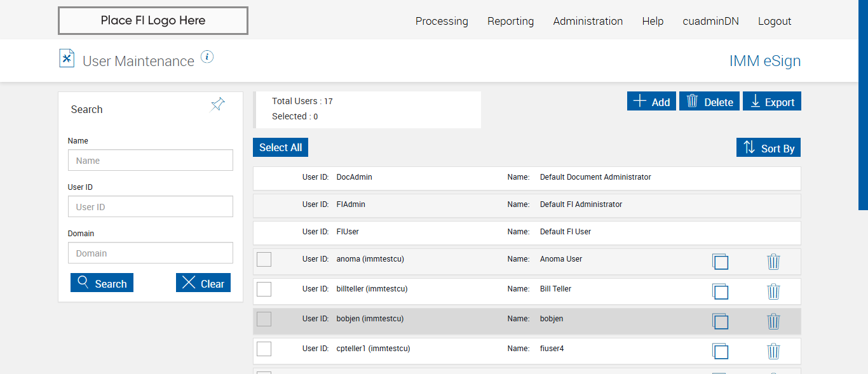Click the Export button

coord(772,102)
